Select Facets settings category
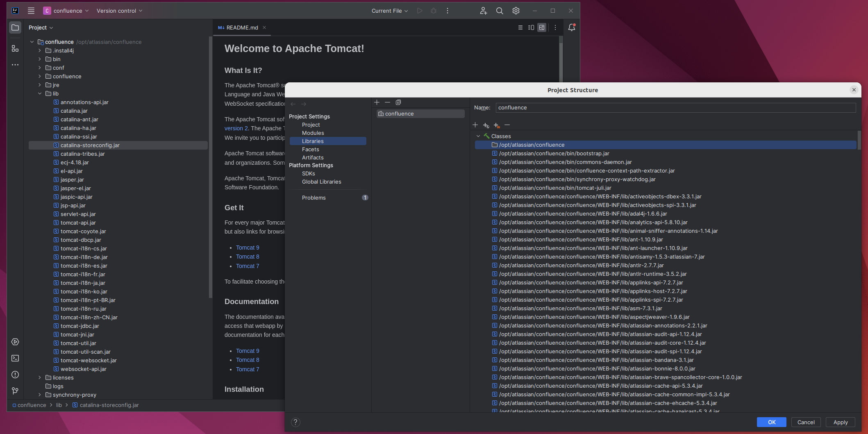 (x=310, y=149)
